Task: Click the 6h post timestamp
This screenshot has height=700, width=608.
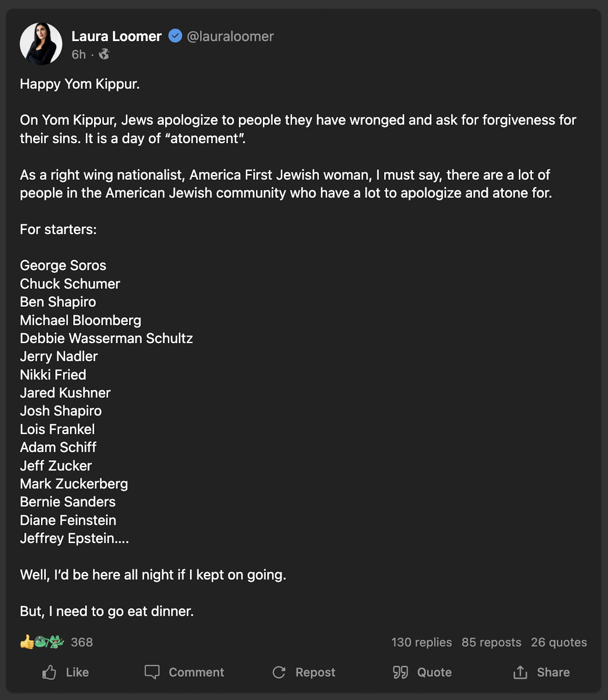Action: click(x=78, y=54)
